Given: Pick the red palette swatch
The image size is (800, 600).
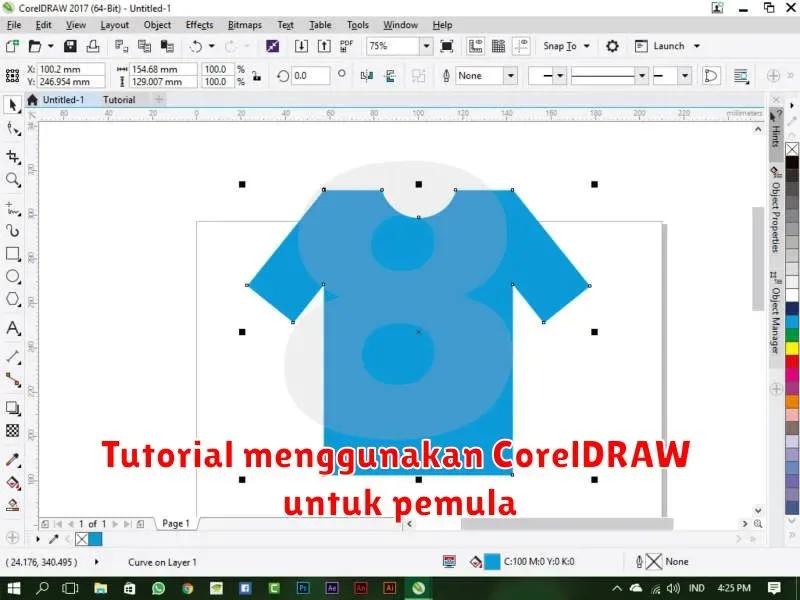Looking at the screenshot, I should tap(792, 362).
